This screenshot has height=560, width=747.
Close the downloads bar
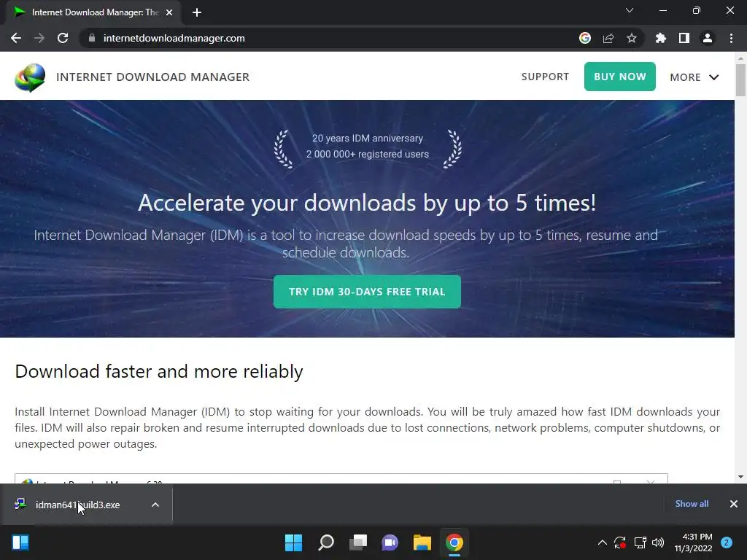[734, 504]
